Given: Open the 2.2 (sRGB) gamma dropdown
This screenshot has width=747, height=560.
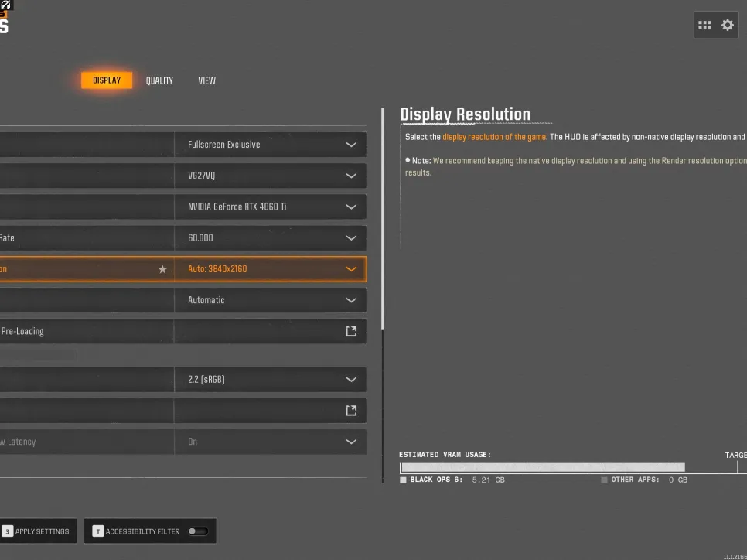Looking at the screenshot, I should pyautogui.click(x=351, y=380).
